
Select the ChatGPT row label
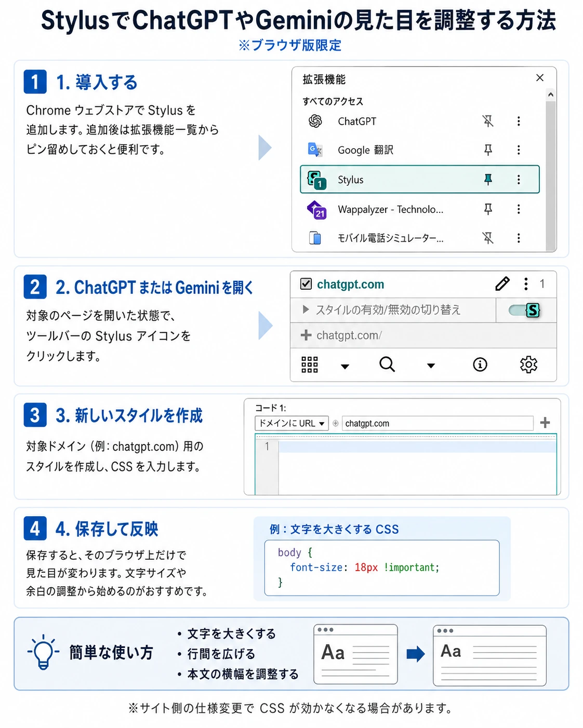coord(357,122)
